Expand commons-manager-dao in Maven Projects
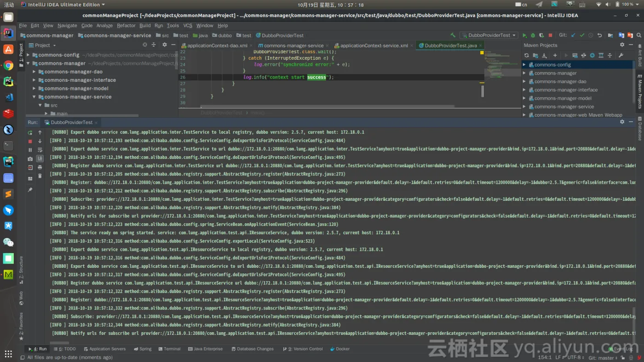 pos(524,82)
